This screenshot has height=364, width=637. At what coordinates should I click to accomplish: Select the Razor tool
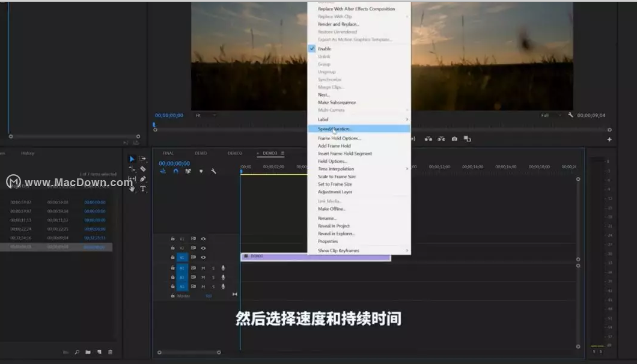tap(143, 169)
